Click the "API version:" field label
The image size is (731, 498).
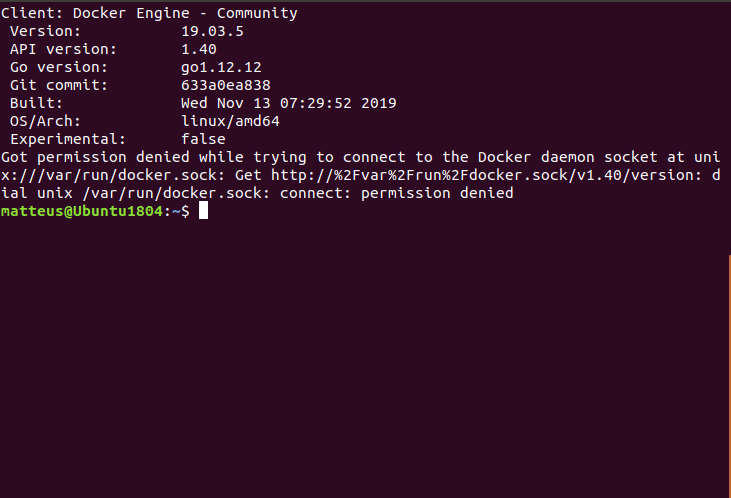coord(63,49)
